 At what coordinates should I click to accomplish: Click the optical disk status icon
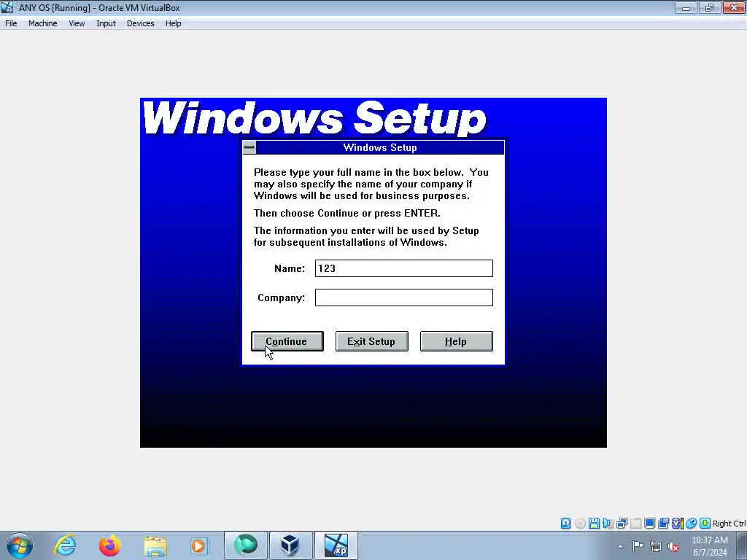580,524
